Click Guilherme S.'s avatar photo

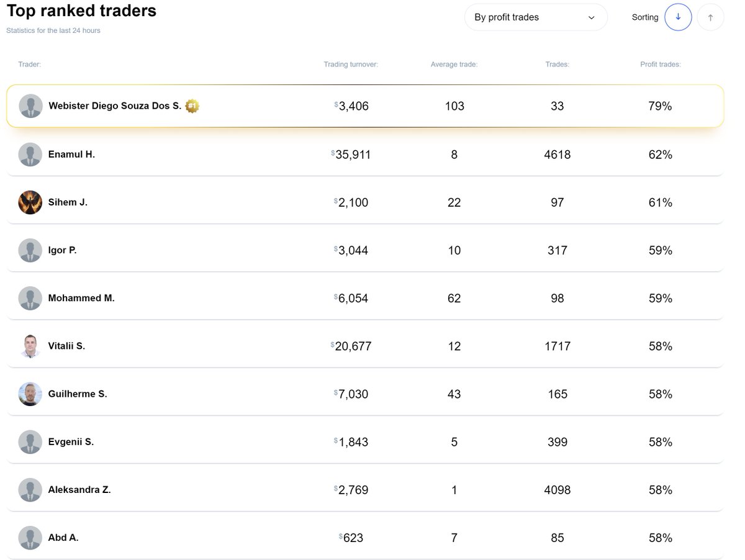tap(30, 394)
